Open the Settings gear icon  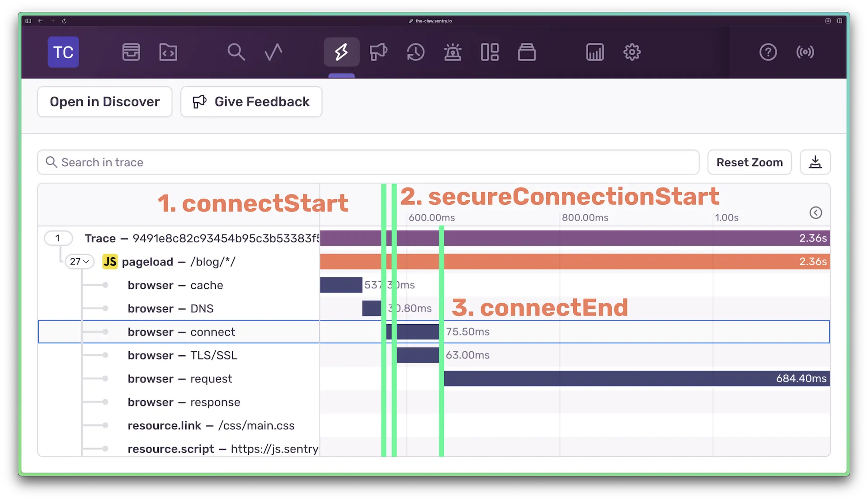click(x=632, y=52)
